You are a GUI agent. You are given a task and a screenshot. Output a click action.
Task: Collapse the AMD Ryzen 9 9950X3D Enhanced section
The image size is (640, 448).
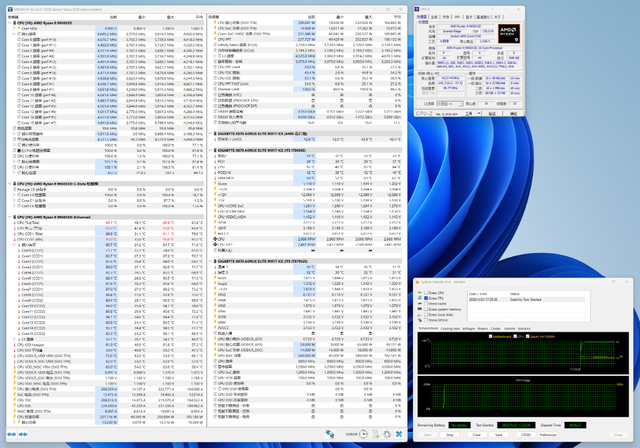pyautogui.click(x=10, y=217)
